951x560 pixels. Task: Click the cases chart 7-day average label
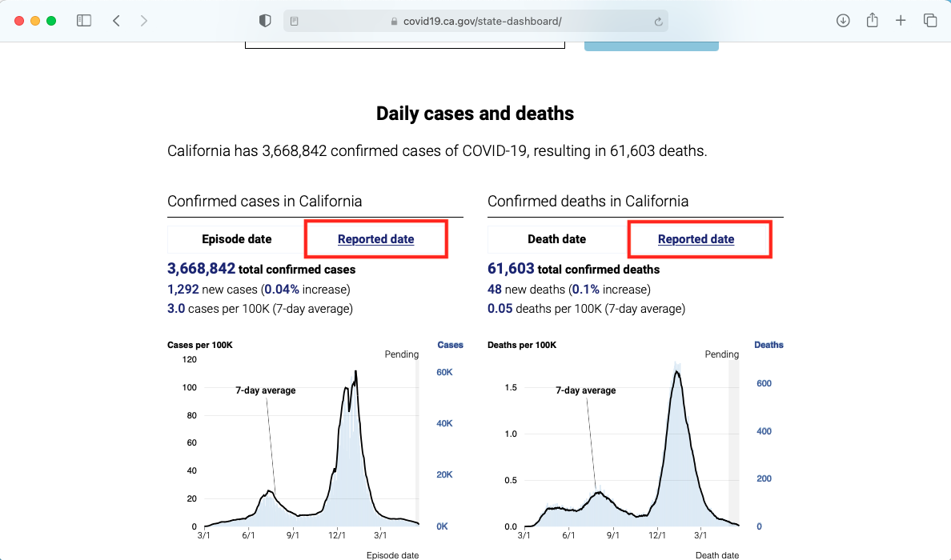(266, 390)
